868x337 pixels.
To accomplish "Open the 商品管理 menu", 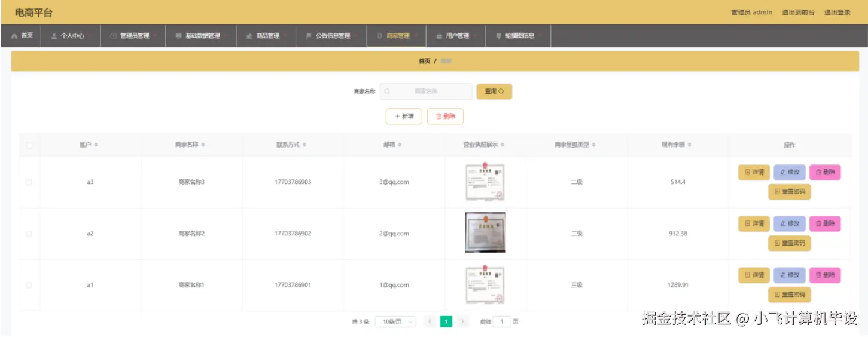I will (x=266, y=36).
